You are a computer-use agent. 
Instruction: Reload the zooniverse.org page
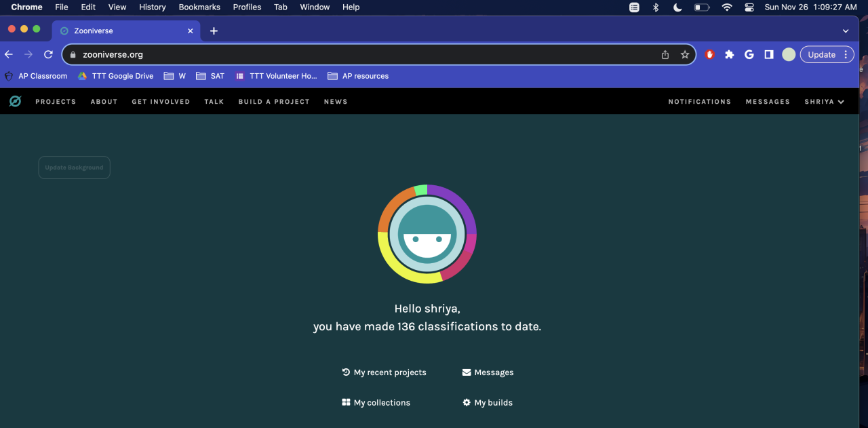[48, 54]
